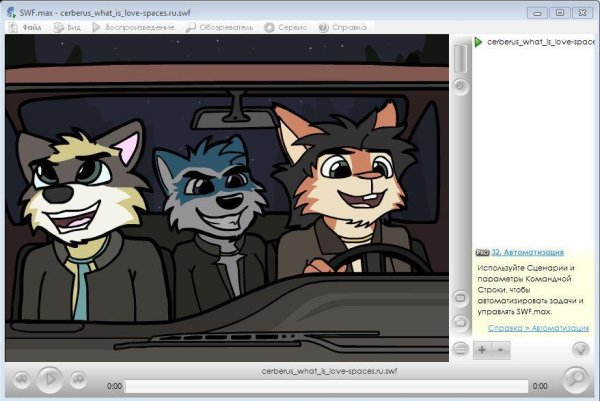Start playback with the round play button

[50, 379]
